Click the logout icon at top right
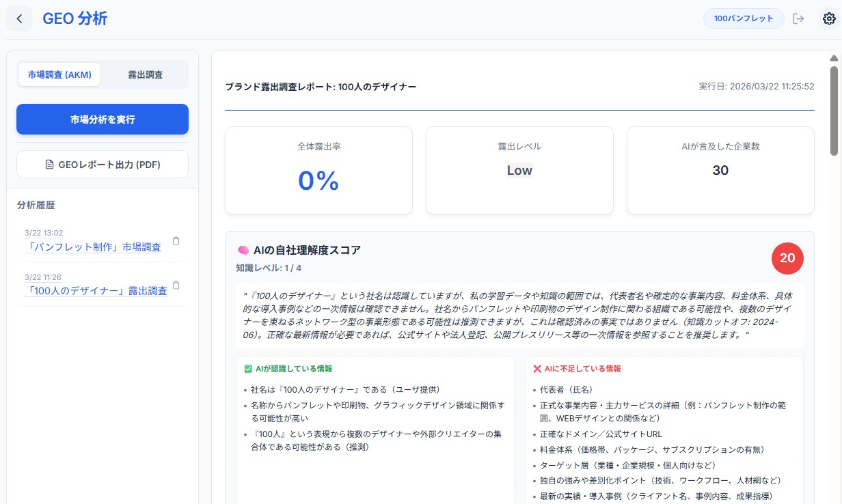Image resolution: width=842 pixels, height=504 pixels. coord(798,18)
